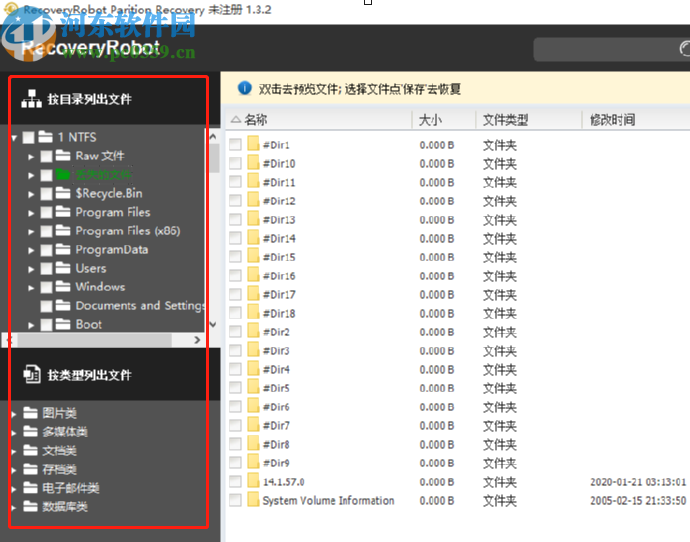Screen dimensions: 690x542
Task: Open the 文档类 file type category
Action: click(59, 451)
